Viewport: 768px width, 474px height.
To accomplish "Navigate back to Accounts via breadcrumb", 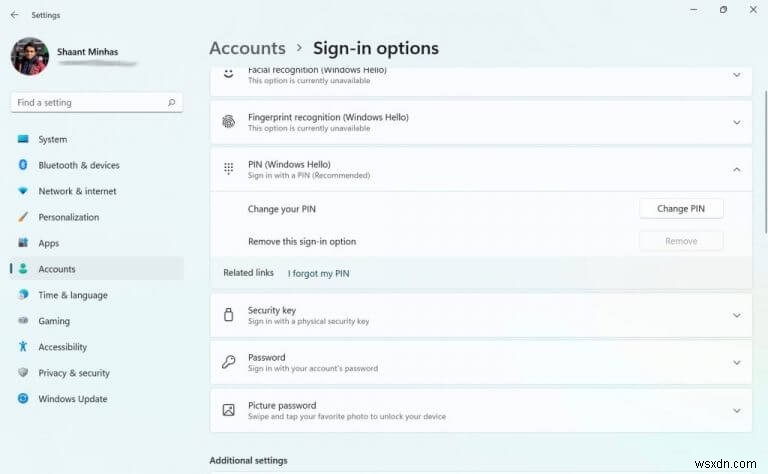I will [x=247, y=48].
